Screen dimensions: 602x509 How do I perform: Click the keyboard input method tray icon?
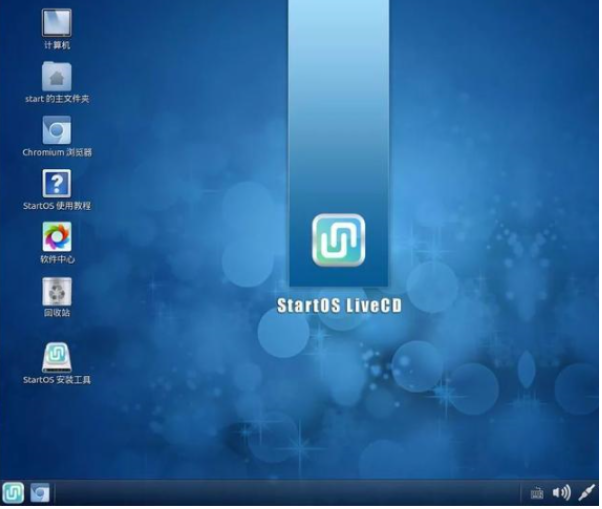coord(537,493)
